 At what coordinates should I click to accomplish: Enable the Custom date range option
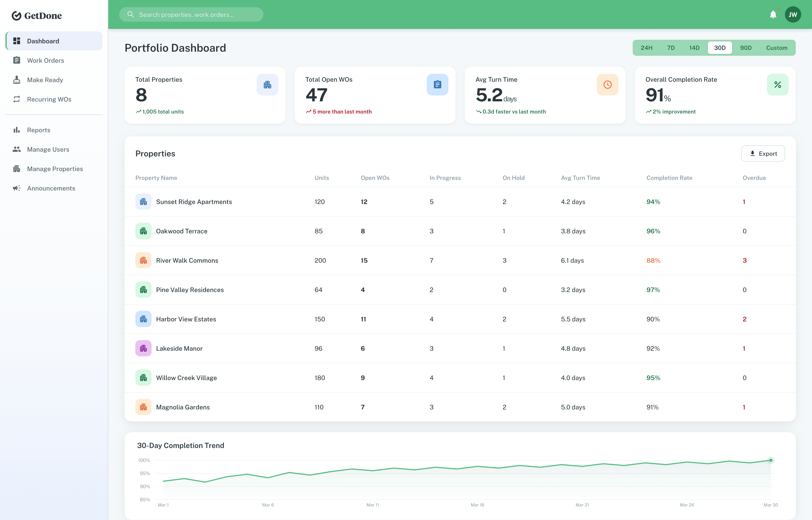pyautogui.click(x=777, y=48)
